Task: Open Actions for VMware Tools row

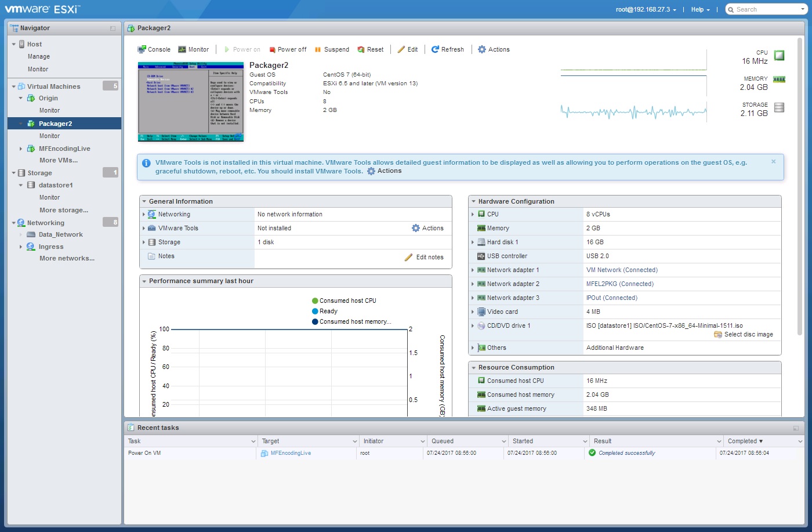Action: [x=427, y=228]
